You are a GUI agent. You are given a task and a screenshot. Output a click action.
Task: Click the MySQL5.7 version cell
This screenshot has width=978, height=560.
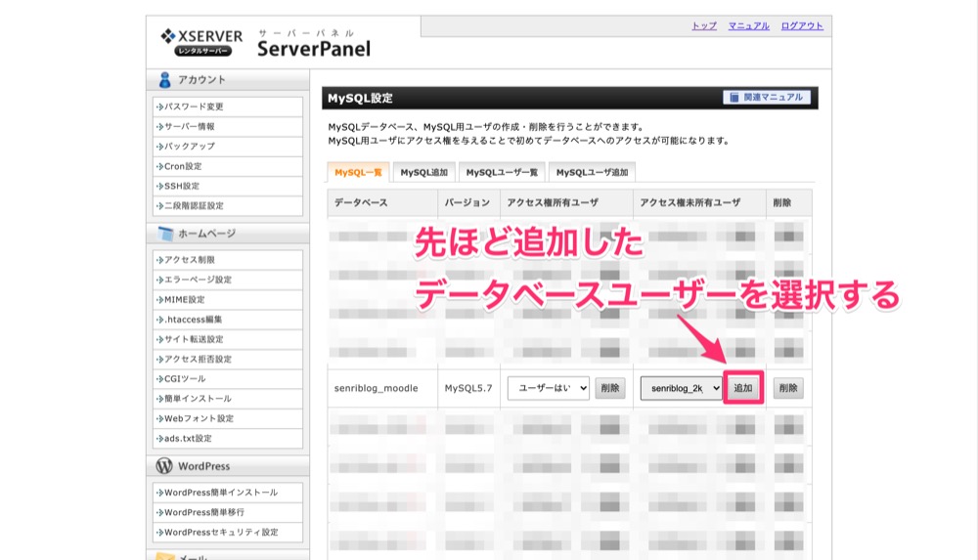[x=468, y=388]
